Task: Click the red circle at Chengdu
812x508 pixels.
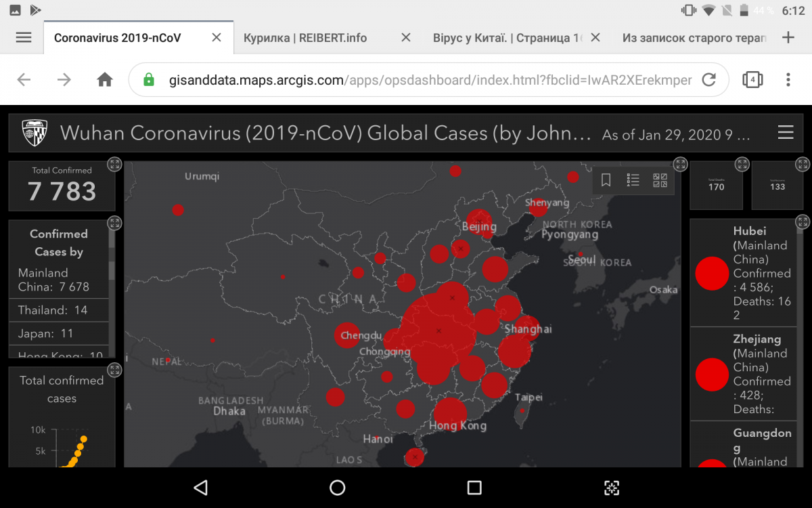Action: pyautogui.click(x=347, y=335)
